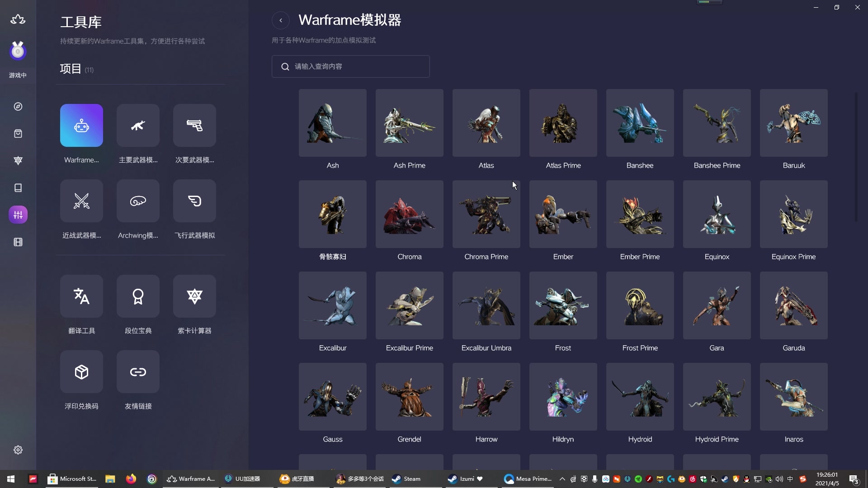Select the Ash warframe card
The width and height of the screenshot is (868, 488).
pos(333,123)
